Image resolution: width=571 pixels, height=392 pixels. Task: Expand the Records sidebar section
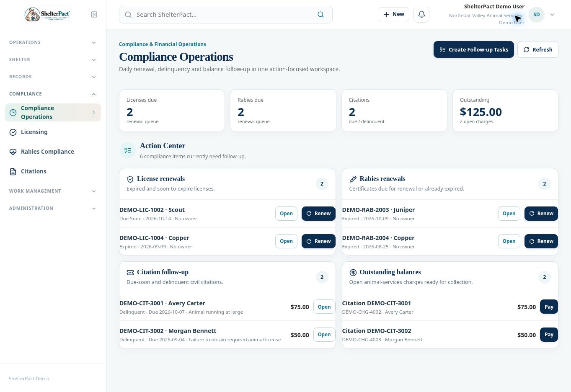coord(53,77)
